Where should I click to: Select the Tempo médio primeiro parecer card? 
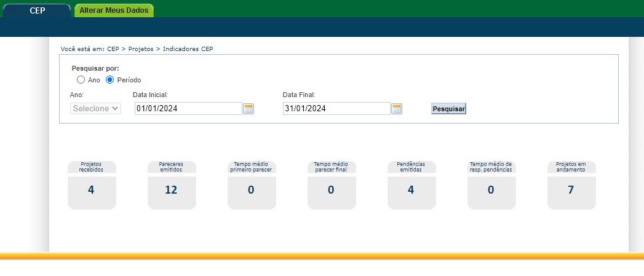252,186
